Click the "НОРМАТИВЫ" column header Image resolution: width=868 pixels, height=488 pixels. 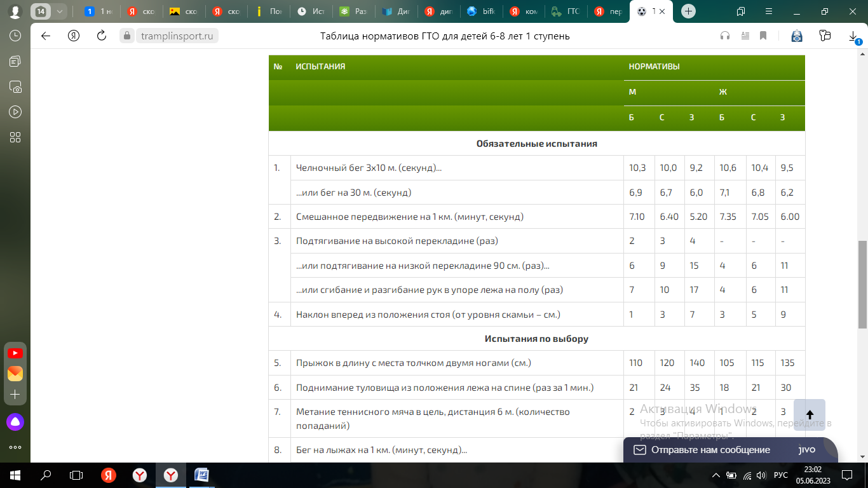(654, 66)
